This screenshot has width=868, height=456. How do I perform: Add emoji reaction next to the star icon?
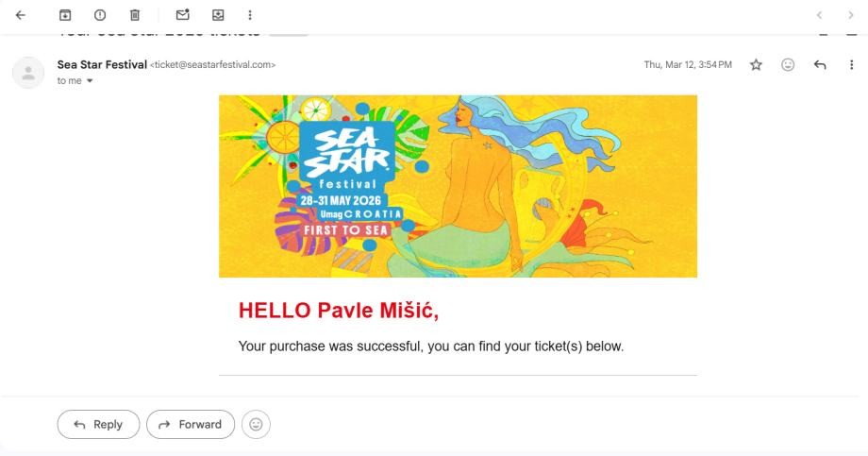pyautogui.click(x=788, y=64)
